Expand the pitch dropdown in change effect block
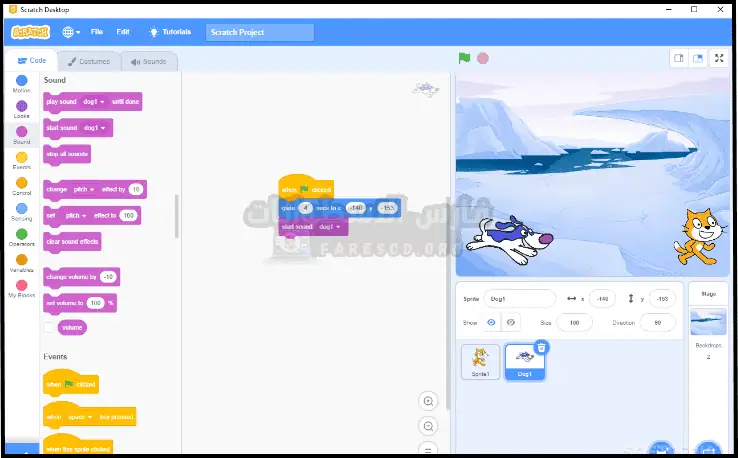Image resolution: width=738 pixels, height=458 pixels. [x=86, y=189]
